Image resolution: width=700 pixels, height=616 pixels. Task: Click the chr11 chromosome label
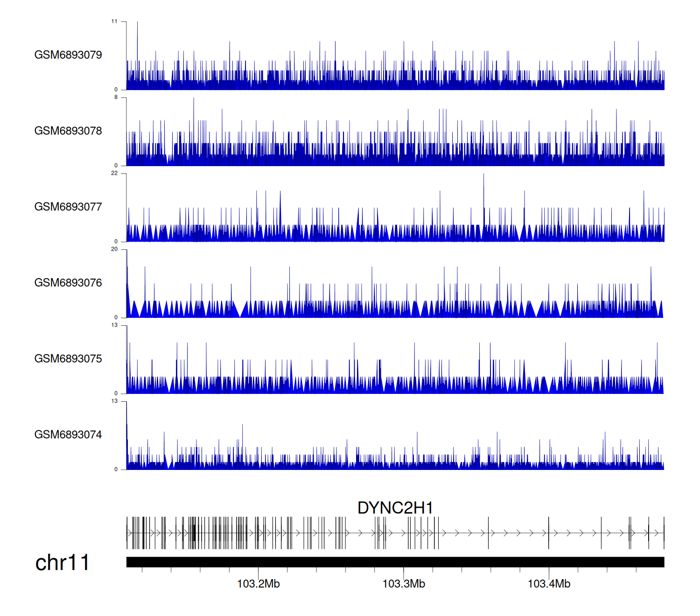(62, 562)
